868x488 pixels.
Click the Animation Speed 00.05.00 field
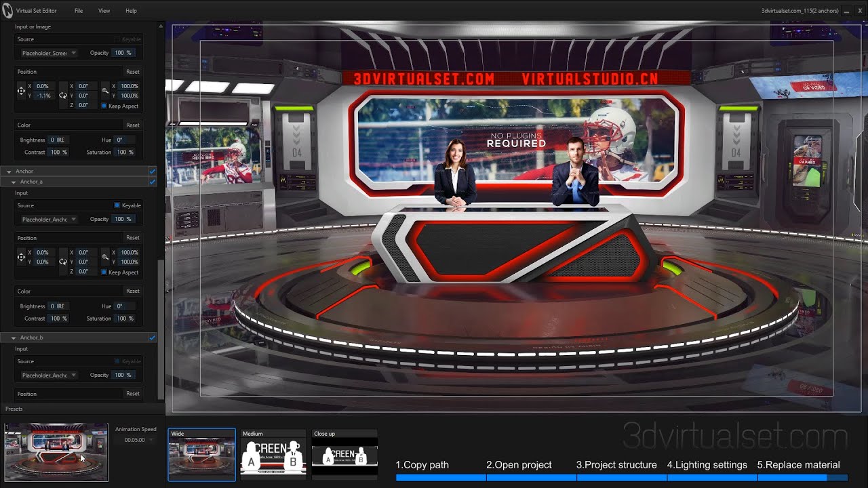tap(134, 440)
